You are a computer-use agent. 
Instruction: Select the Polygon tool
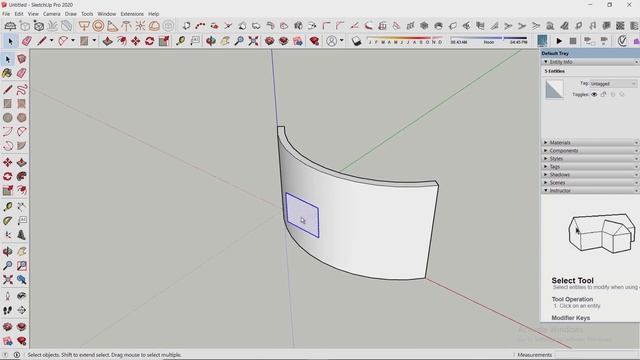(22, 118)
